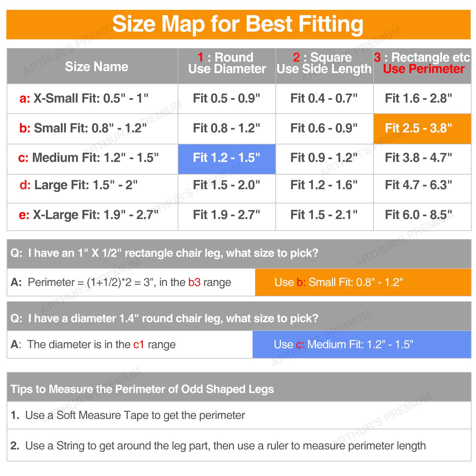The width and height of the screenshot is (476, 476).
Task: Click the blue 'Use c: Medium Fit' answer box
Action: coord(362,344)
